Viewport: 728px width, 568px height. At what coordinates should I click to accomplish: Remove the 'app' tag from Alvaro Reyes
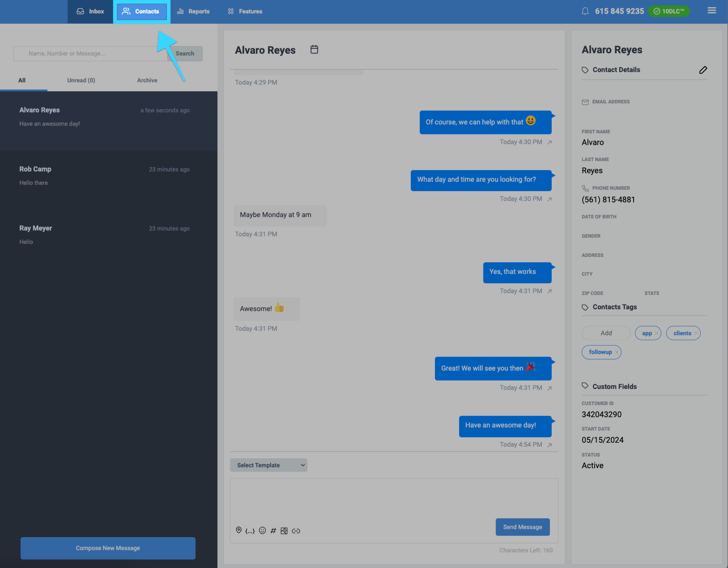click(657, 333)
